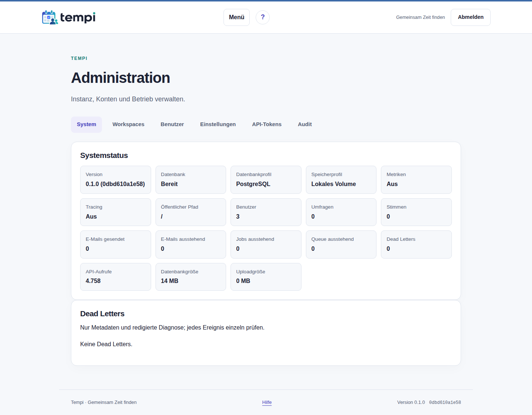
Task: Click the Dead Letters count card
Action: tap(416, 244)
